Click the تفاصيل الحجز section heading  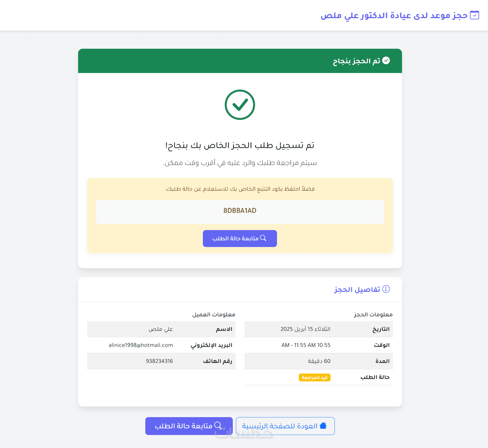(x=357, y=290)
